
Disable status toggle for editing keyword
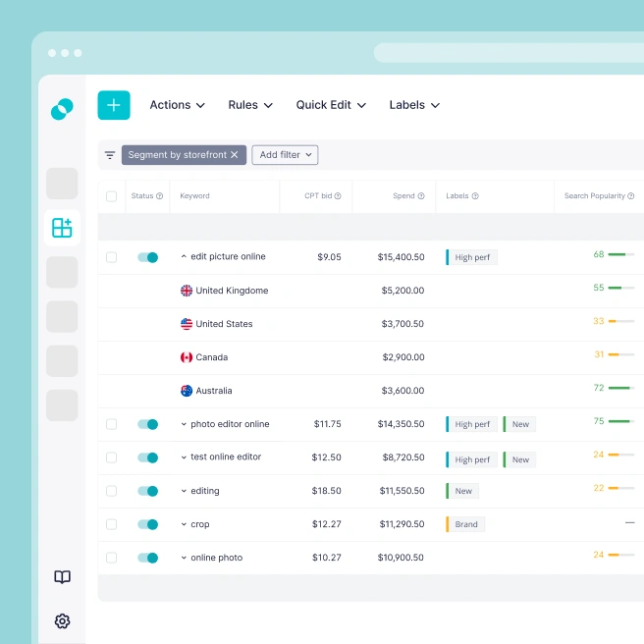pos(148,491)
